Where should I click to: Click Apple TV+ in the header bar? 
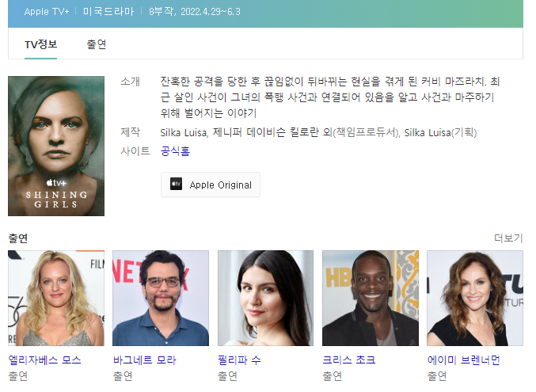pyautogui.click(x=47, y=12)
